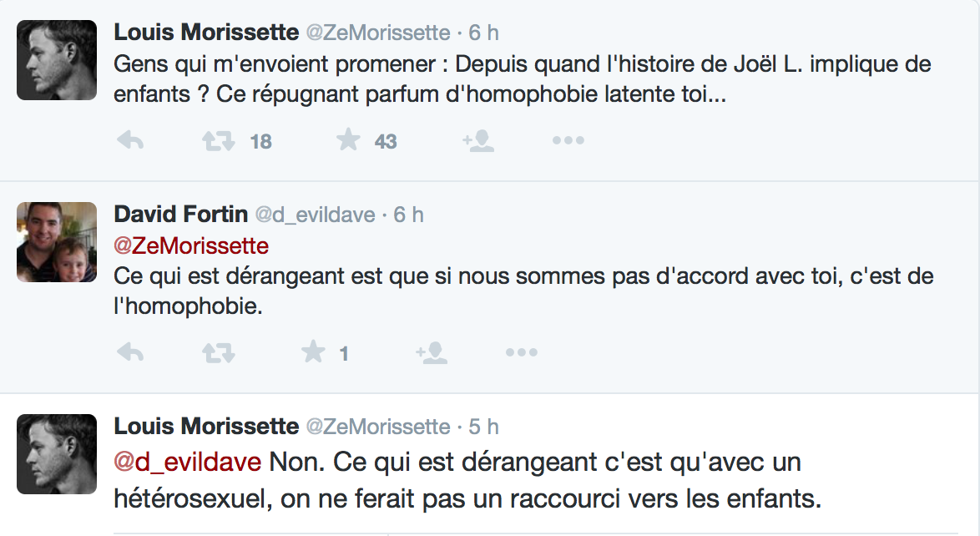Open Louis Morissette's avatar on last tweet
The height and width of the screenshot is (536, 980).
pyautogui.click(x=57, y=454)
